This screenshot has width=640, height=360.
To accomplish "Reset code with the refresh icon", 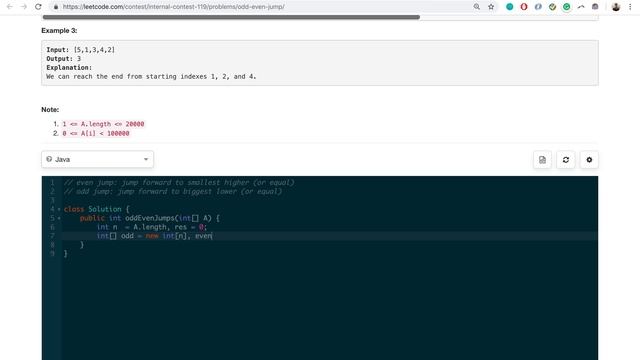I will pyautogui.click(x=566, y=160).
